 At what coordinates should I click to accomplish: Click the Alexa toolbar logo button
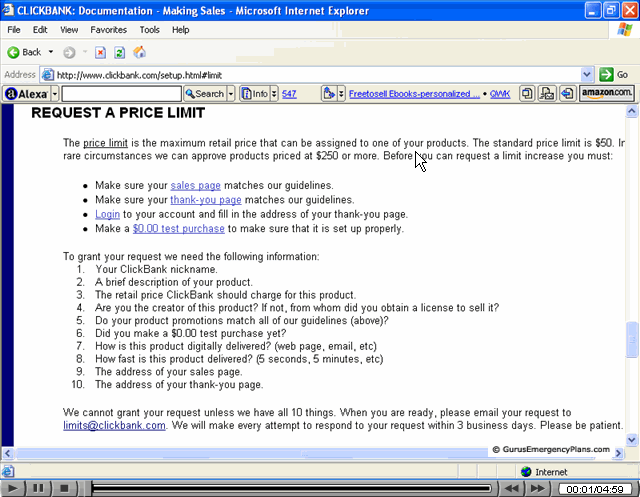point(27,94)
